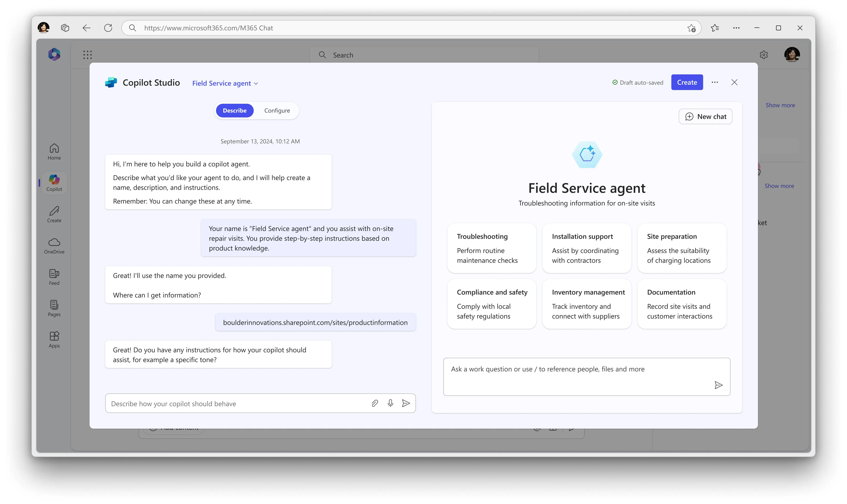Image resolution: width=847 pixels, height=504 pixels.
Task: Click 'Where can I get information?' message
Action: 157,295
